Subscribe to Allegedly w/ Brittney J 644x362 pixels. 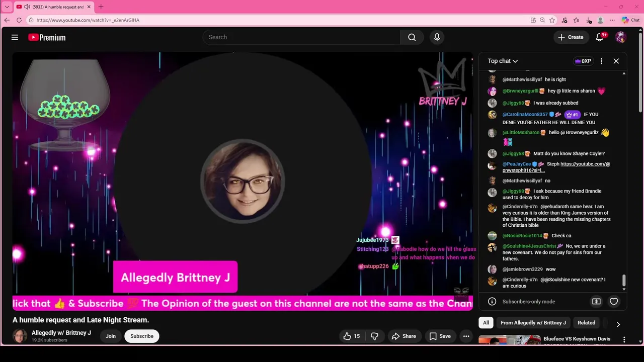click(x=142, y=336)
